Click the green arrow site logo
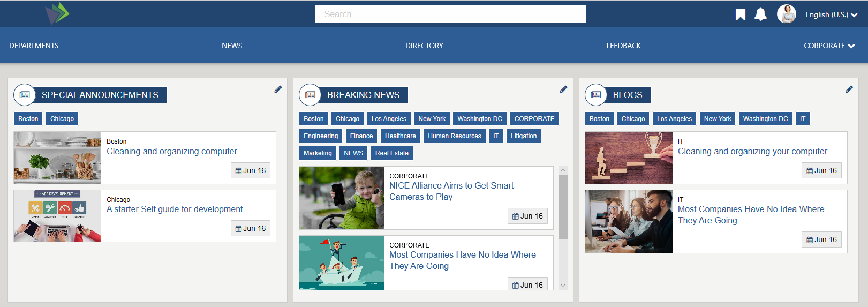Viewport: 868px width, 307px height. (x=58, y=13)
